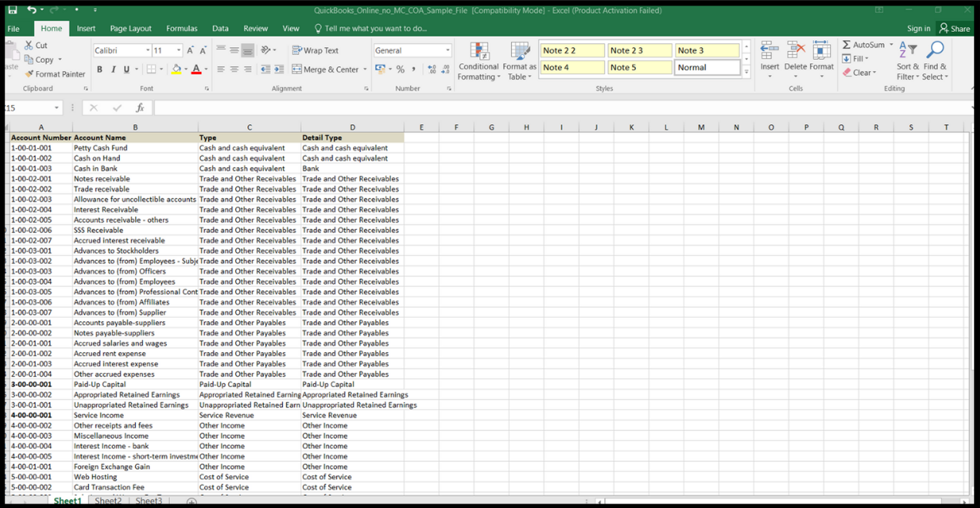Click the formula bar input field
Viewport: 980px width, 508px height.
[x=562, y=108]
